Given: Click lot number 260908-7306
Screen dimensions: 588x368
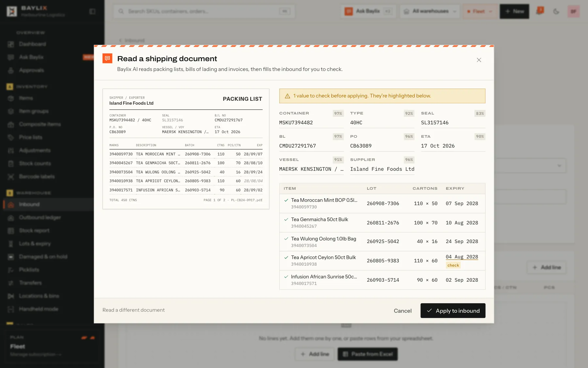Looking at the screenshot, I should 383,203.
